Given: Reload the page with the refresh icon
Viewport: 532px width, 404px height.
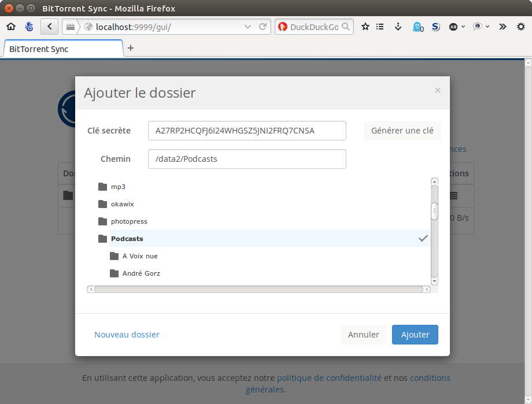Looking at the screenshot, I should point(263,27).
